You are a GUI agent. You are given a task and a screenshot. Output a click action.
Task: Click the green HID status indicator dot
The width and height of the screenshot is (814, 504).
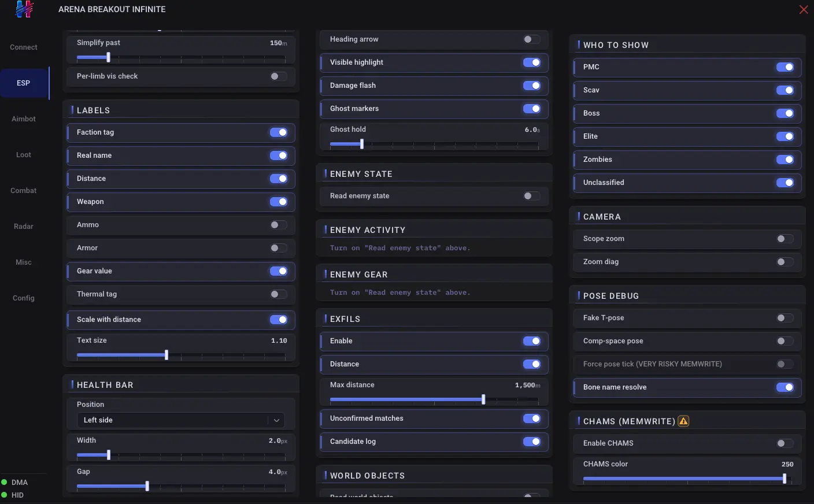[x=4, y=495]
